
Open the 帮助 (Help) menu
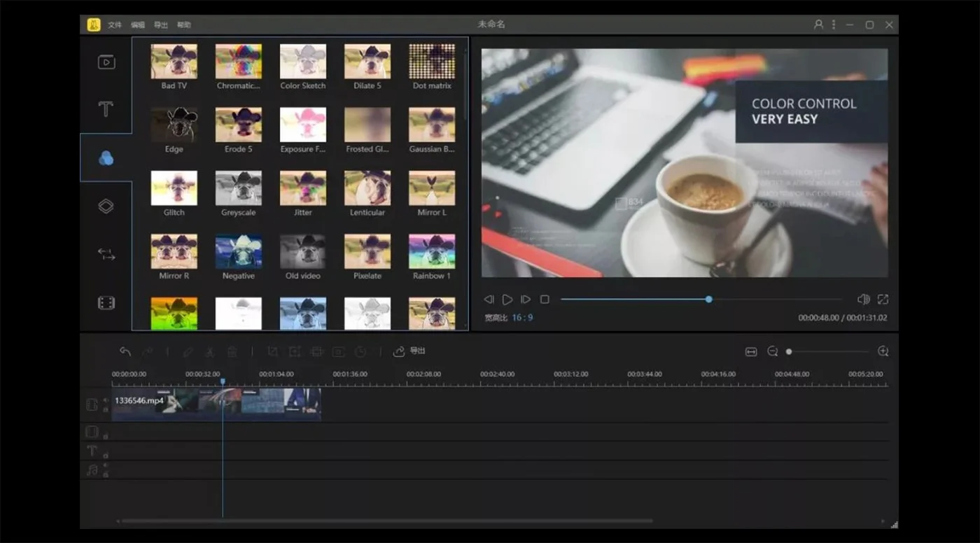183,25
